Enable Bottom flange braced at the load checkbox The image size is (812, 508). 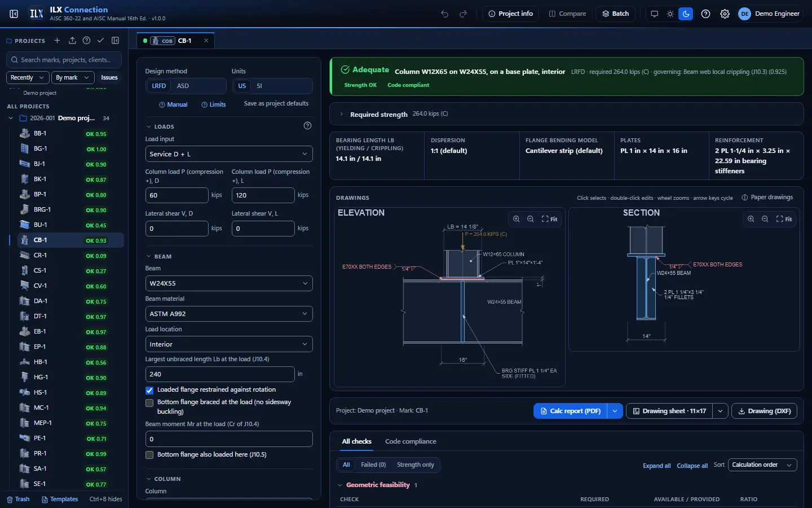point(149,403)
